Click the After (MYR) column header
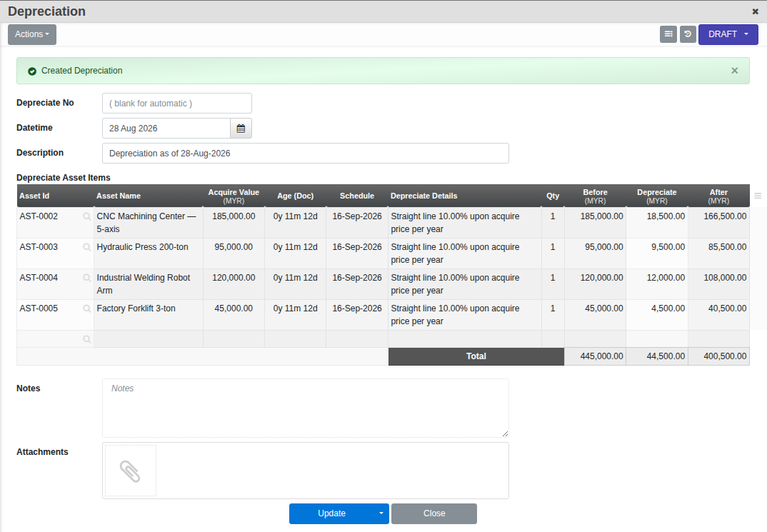Viewport: 767px width, 532px height. [x=718, y=196]
